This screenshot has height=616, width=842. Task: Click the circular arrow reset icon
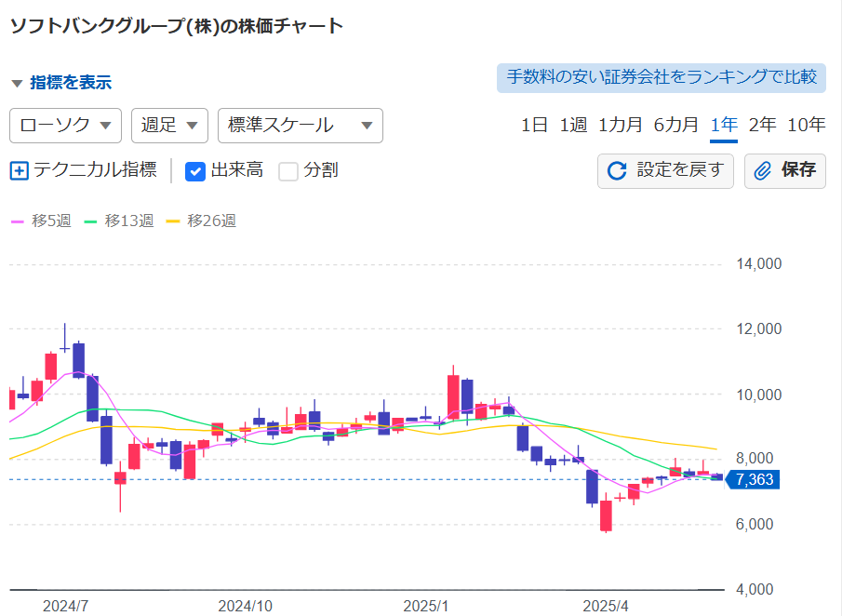(x=617, y=171)
